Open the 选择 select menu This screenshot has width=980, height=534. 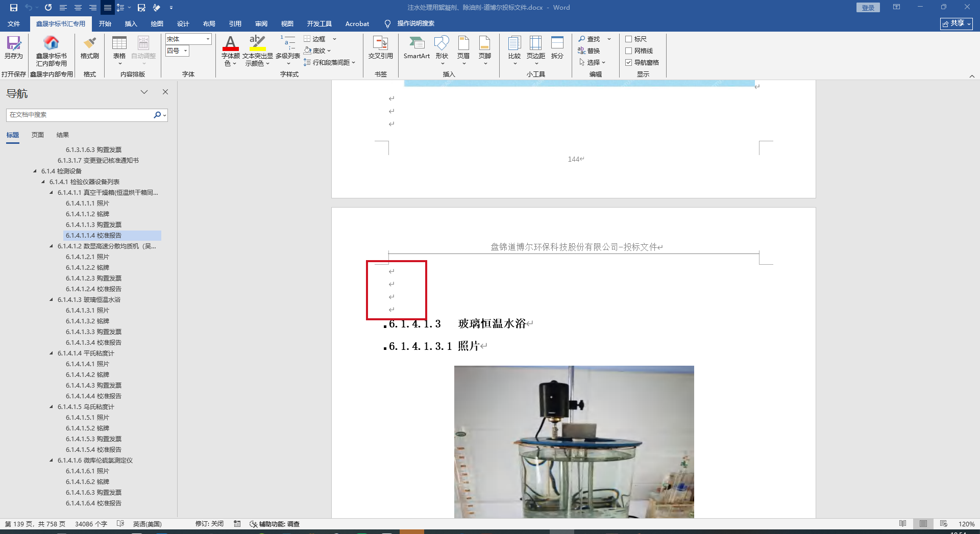592,62
